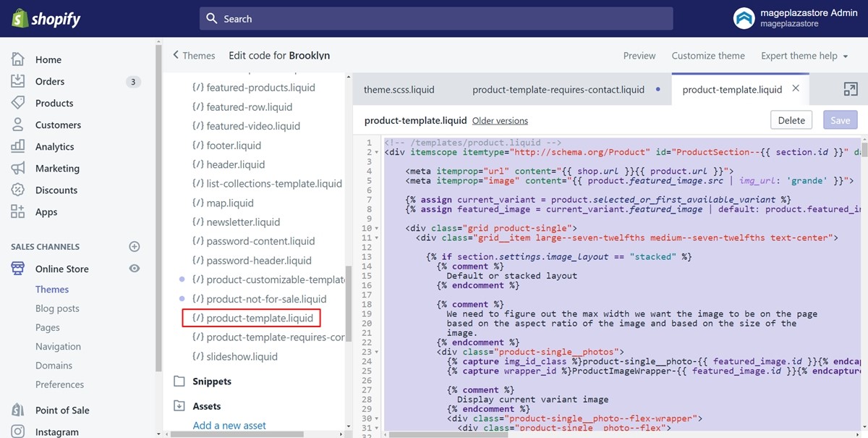
Task: Open Pages under Online Store
Action: click(48, 327)
